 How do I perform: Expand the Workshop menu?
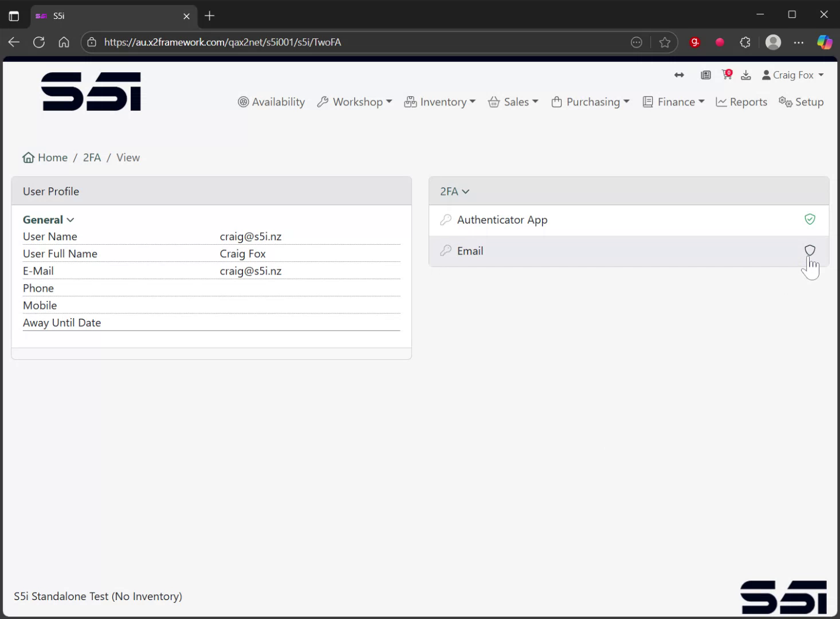click(x=355, y=102)
